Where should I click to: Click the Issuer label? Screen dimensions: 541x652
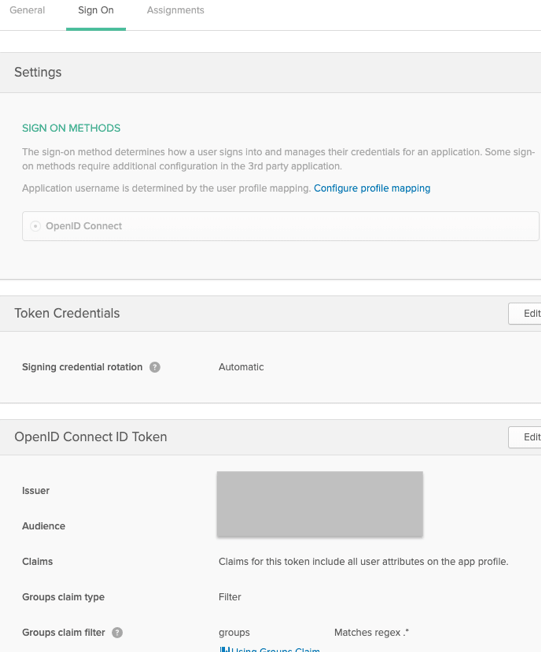[x=35, y=491]
